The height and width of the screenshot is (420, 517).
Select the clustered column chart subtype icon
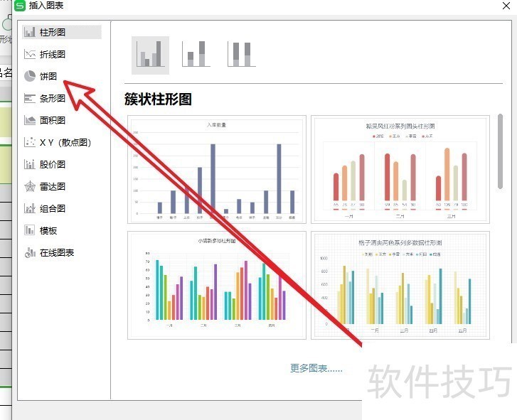(x=150, y=55)
